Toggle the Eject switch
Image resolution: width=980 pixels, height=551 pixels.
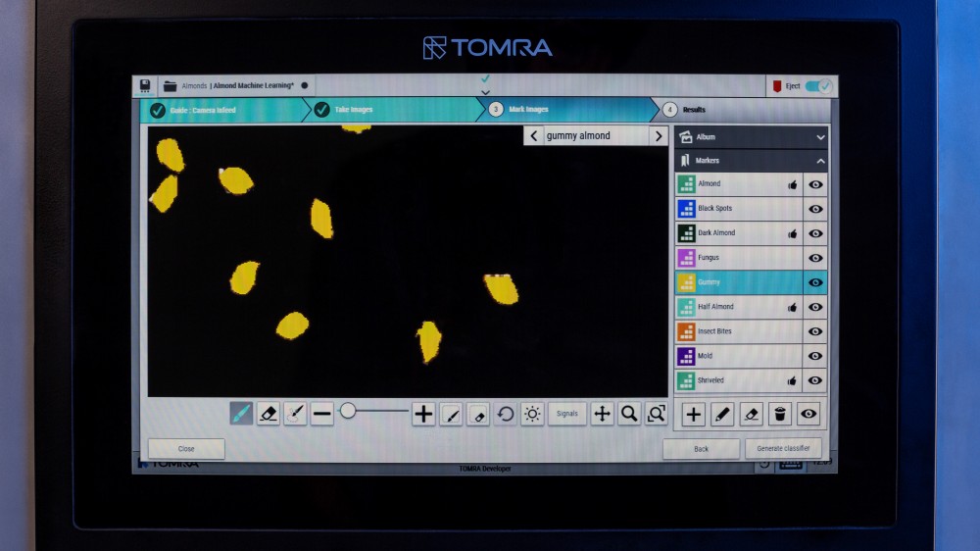tap(818, 86)
